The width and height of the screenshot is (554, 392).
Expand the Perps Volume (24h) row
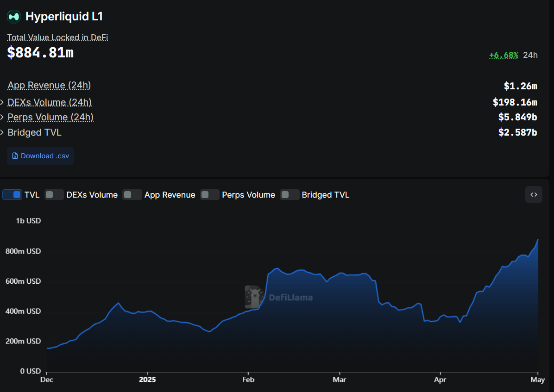point(2,117)
